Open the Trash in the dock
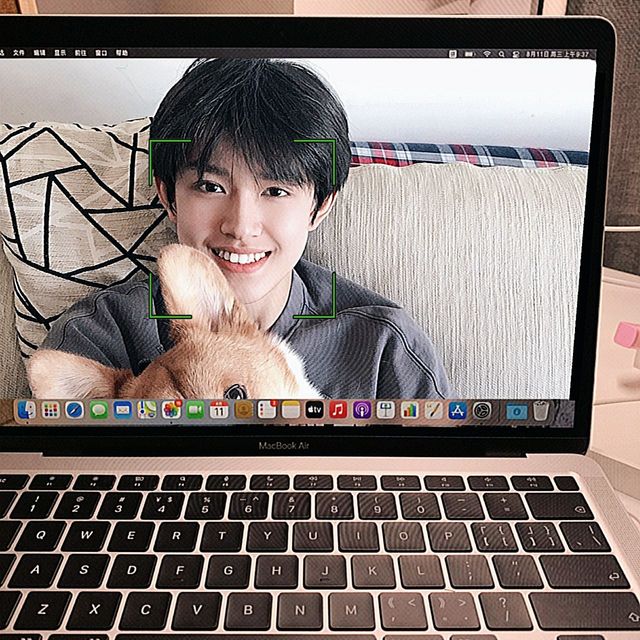The width and height of the screenshot is (640, 640). pyautogui.click(x=541, y=410)
